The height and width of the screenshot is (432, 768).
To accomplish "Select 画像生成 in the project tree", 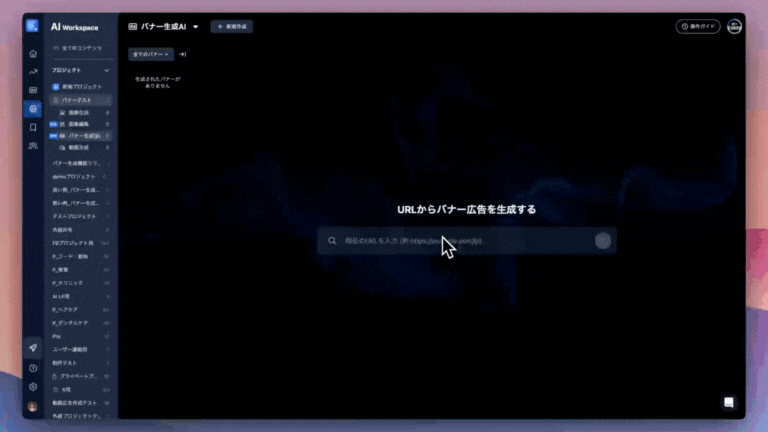I will click(79, 113).
